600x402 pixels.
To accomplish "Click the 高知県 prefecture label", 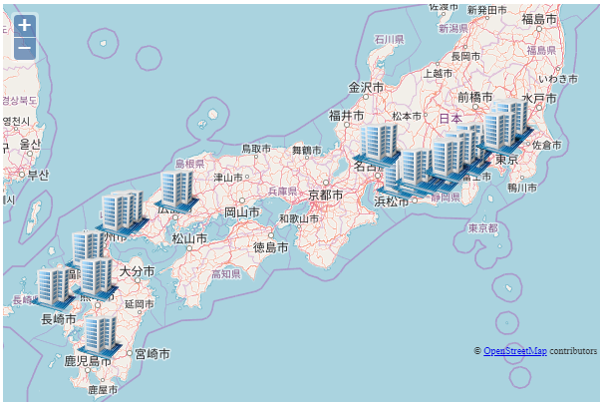I will 226,274.
